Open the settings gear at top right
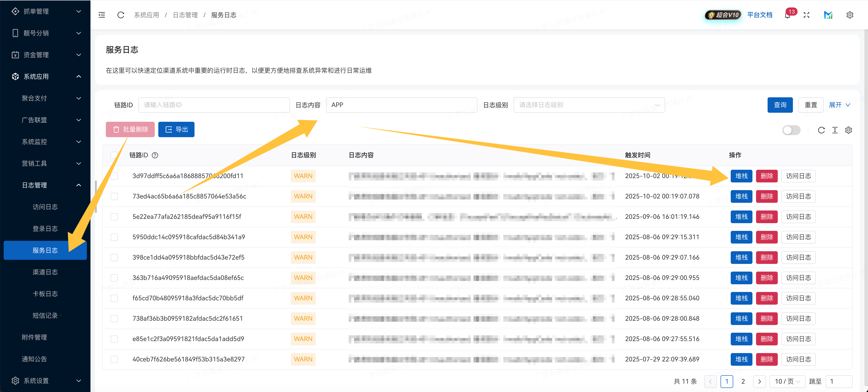 point(850,15)
